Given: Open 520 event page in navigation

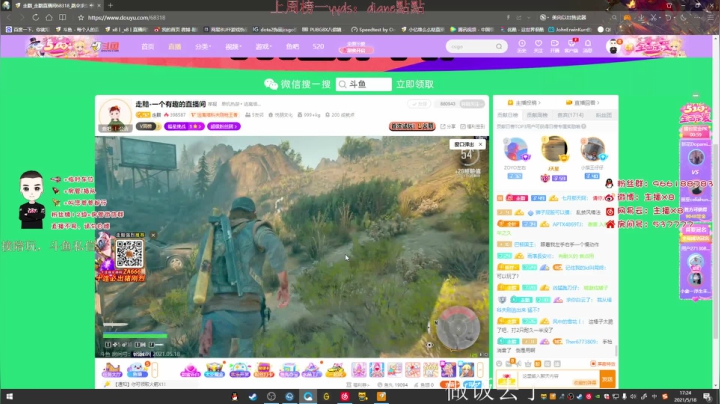Looking at the screenshot, I should (318, 46).
